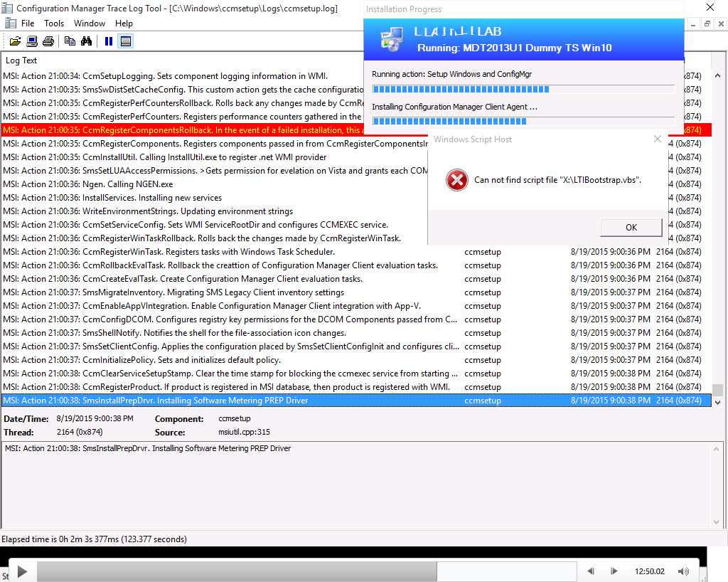
Task: Click the Setup Windows and ConfigMgr progress bar
Action: point(523,89)
